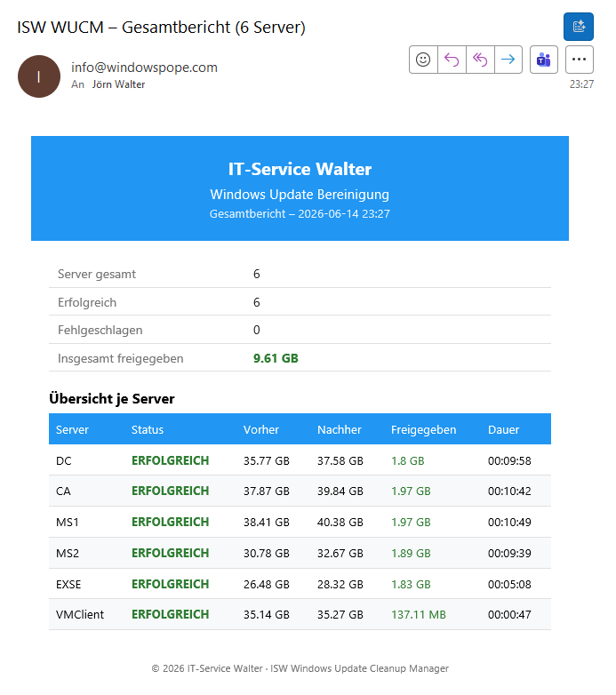Screen dimensions: 616x695
Task: Click the Reply All icon
Action: (480, 60)
